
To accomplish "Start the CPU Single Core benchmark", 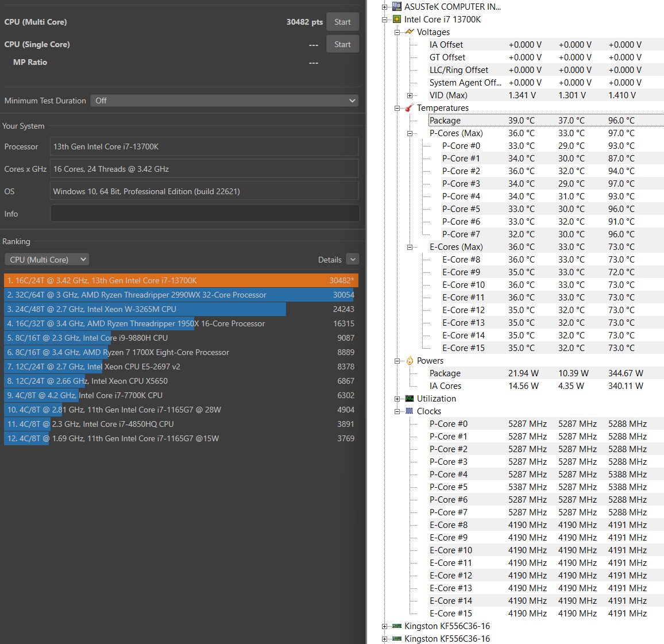I will pyautogui.click(x=342, y=44).
